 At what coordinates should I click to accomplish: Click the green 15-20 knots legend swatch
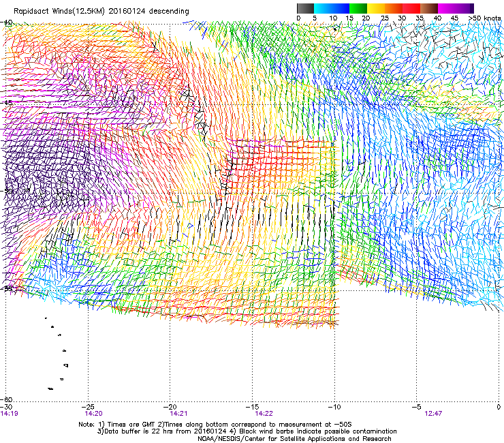click(x=358, y=8)
